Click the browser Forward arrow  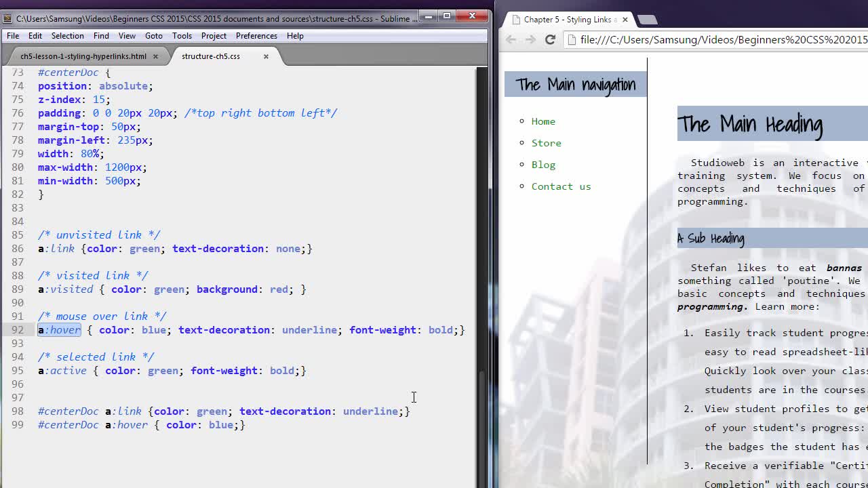tap(530, 40)
